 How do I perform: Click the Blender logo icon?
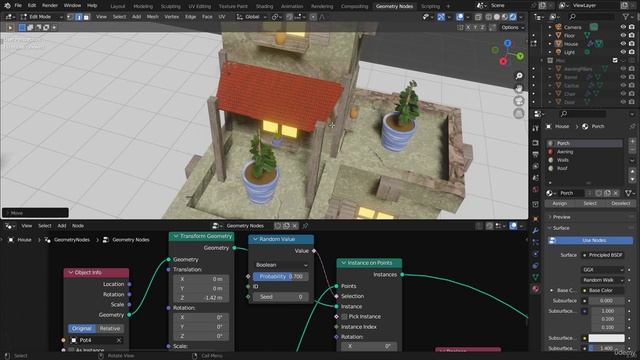[x=7, y=6]
